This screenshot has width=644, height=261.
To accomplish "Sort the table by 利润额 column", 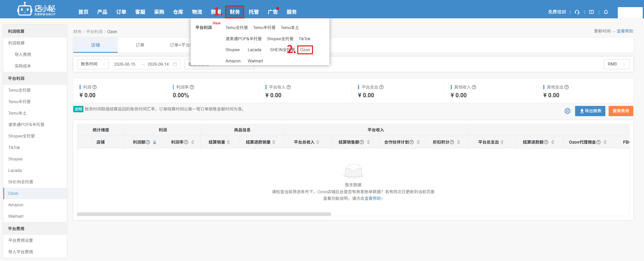I will [155, 142].
